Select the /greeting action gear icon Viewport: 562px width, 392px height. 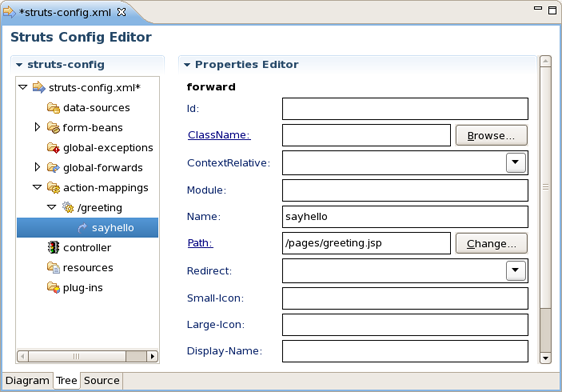(67, 207)
